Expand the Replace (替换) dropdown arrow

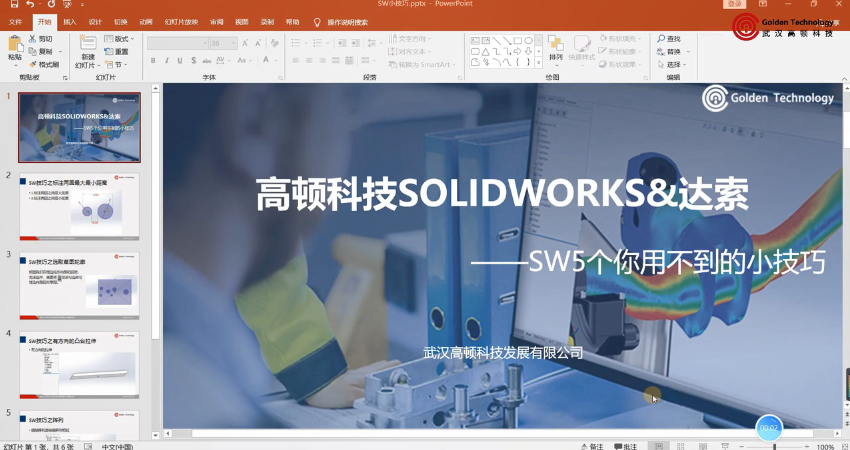(x=688, y=52)
